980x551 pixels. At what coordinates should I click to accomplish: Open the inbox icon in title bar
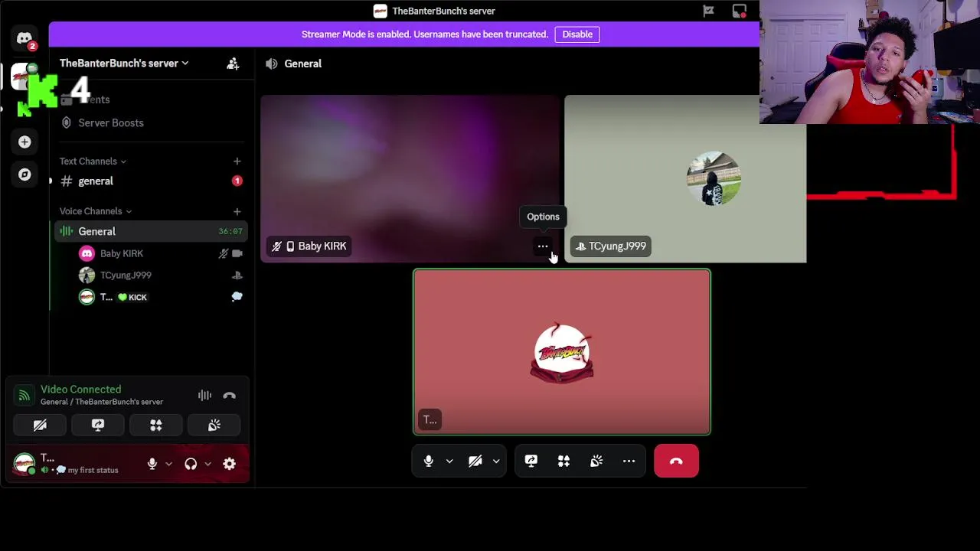pyautogui.click(x=740, y=11)
